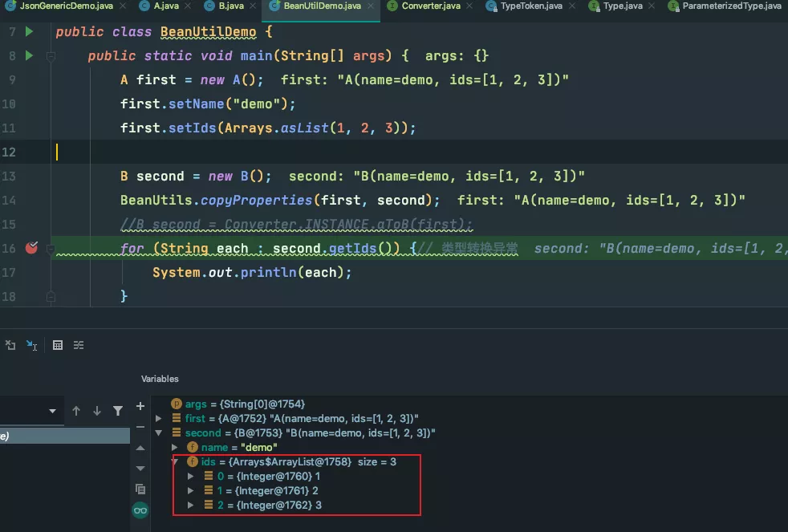Click the up arrow in the debug toolbar
Image resolution: width=788 pixels, height=532 pixels.
(76, 410)
